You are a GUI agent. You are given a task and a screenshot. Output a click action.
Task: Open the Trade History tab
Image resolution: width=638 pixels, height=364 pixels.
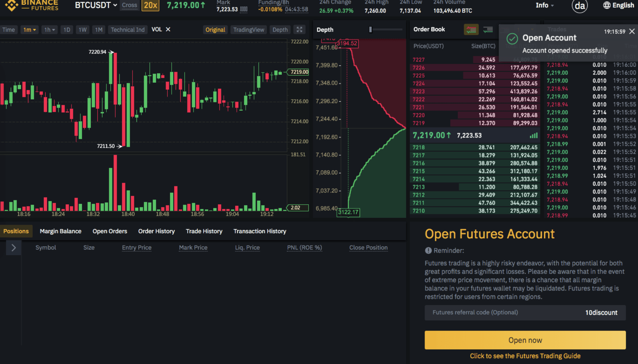click(204, 231)
